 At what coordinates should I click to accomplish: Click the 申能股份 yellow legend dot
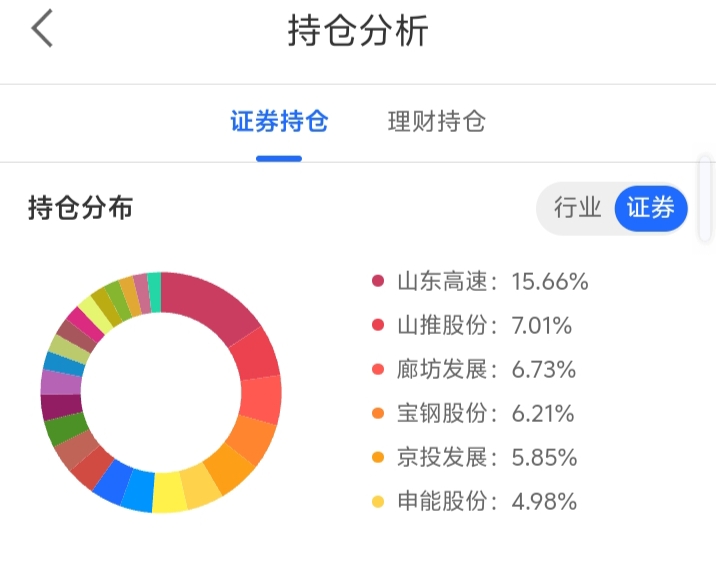coord(378,502)
